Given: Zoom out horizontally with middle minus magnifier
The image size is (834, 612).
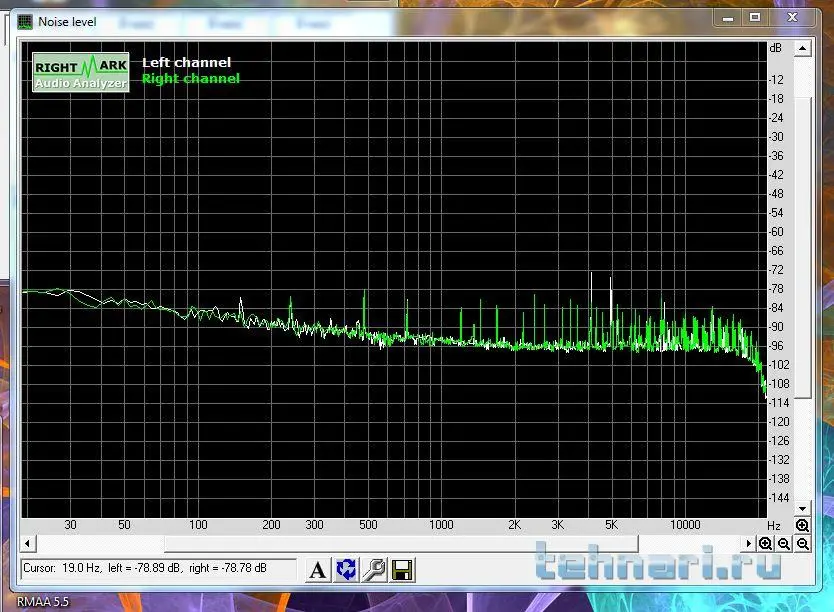Looking at the screenshot, I should coord(784,544).
